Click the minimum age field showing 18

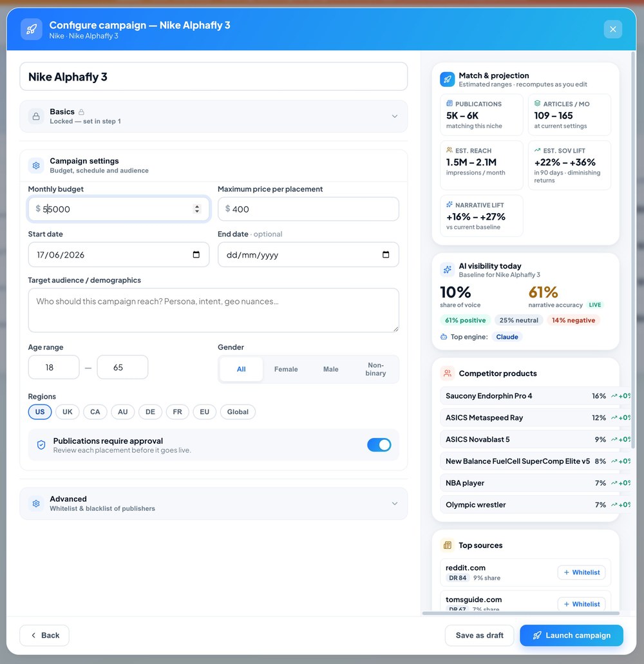pyautogui.click(x=53, y=367)
